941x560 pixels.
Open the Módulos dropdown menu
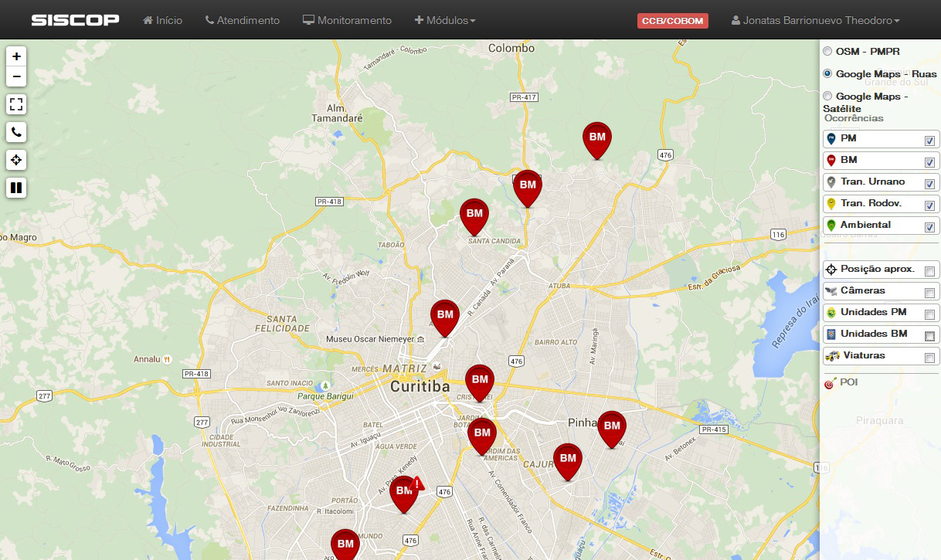pos(445,20)
